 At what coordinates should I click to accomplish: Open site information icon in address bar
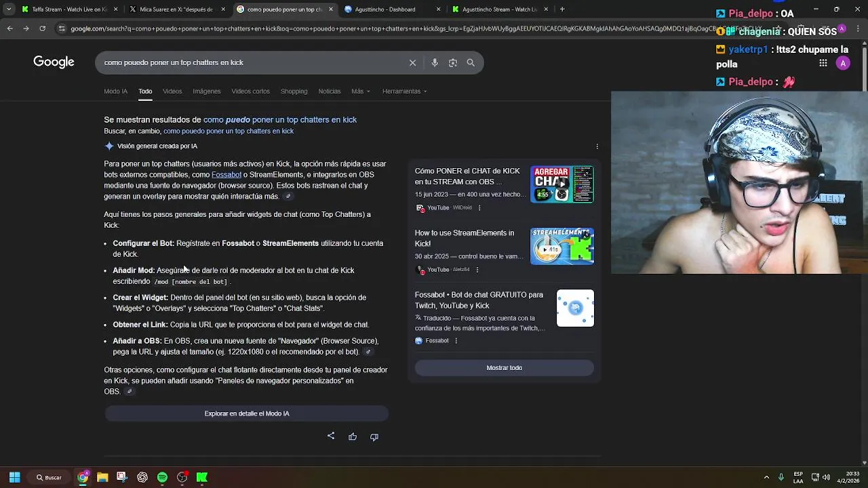62,28
